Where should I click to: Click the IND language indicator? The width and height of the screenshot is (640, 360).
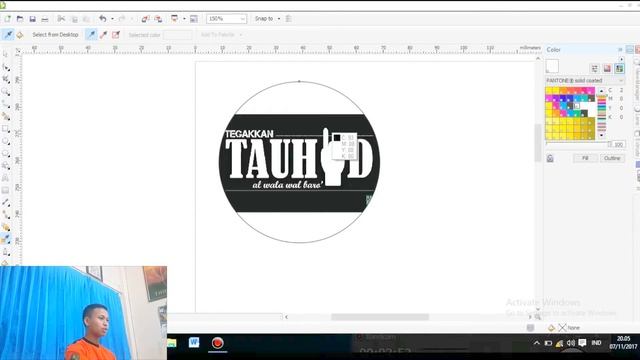click(596, 343)
